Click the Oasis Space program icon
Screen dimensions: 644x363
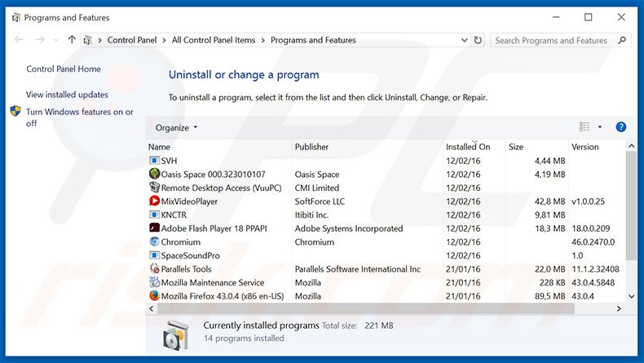click(x=154, y=174)
